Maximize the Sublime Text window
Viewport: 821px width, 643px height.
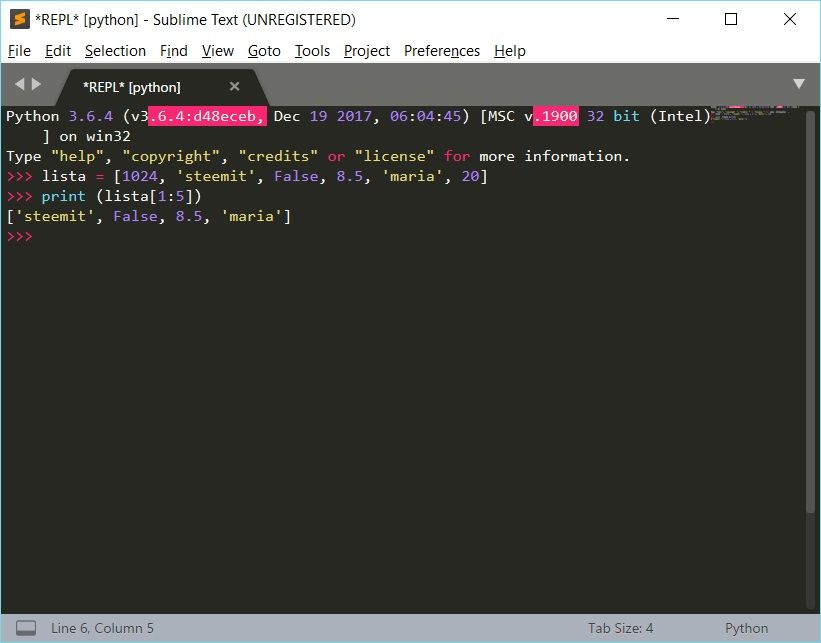tap(731, 19)
